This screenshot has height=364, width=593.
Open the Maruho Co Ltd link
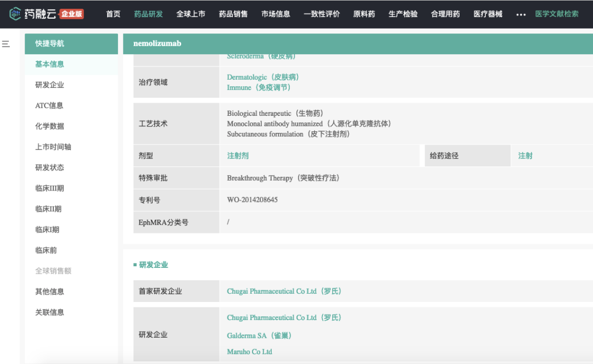(249, 351)
